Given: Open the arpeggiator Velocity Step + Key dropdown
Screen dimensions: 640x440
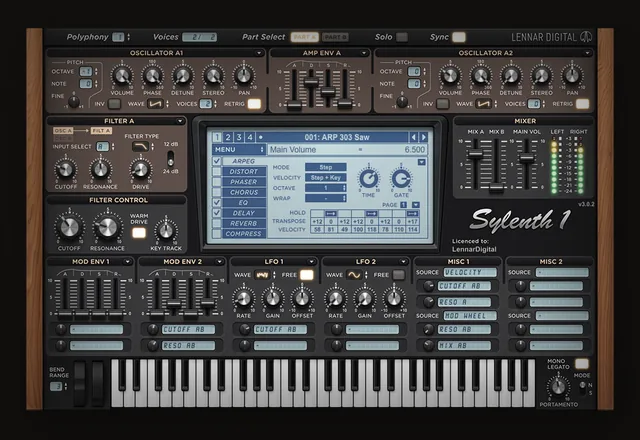Looking at the screenshot, I should click(326, 178).
